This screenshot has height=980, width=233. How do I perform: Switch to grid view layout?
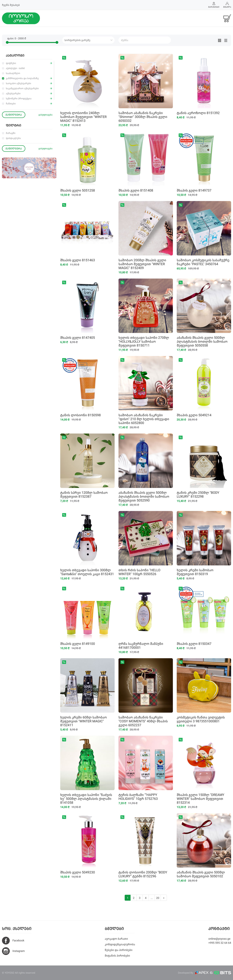point(219,40)
